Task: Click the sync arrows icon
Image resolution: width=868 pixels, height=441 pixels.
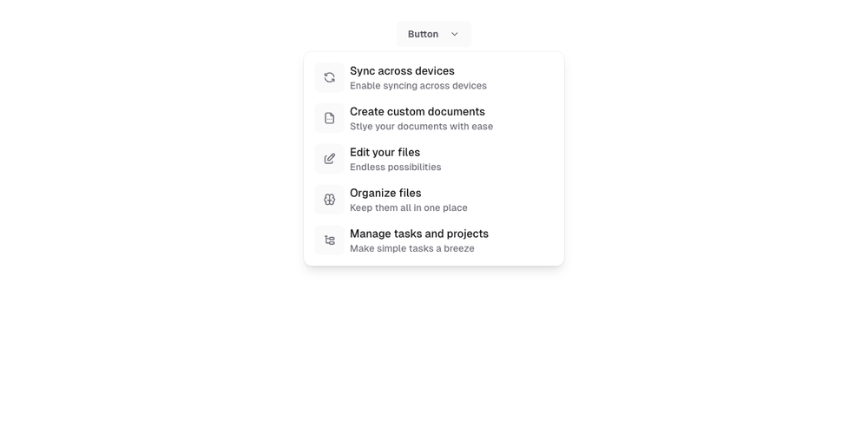Action: pyautogui.click(x=330, y=77)
